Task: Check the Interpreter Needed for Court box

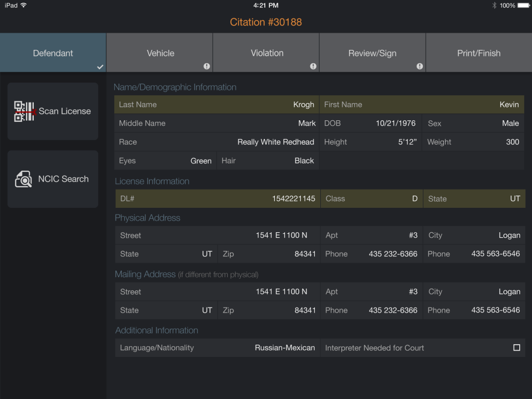Action: (516, 347)
